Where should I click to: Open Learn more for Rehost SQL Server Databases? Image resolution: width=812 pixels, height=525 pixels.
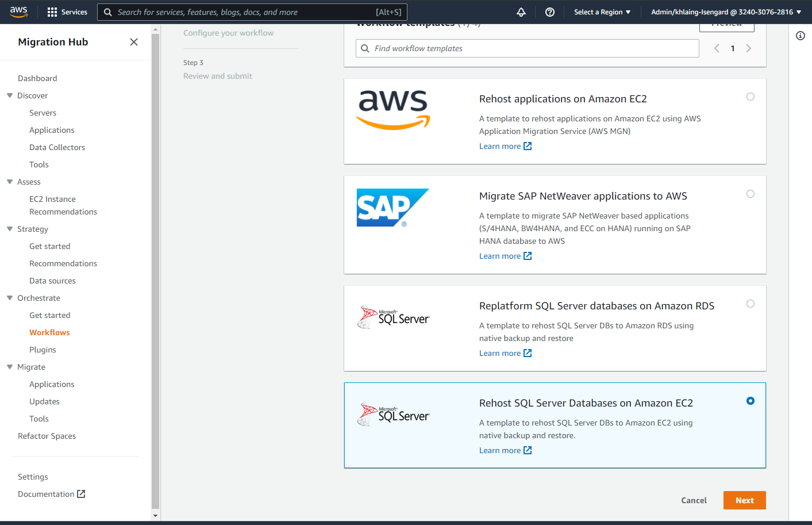point(506,450)
